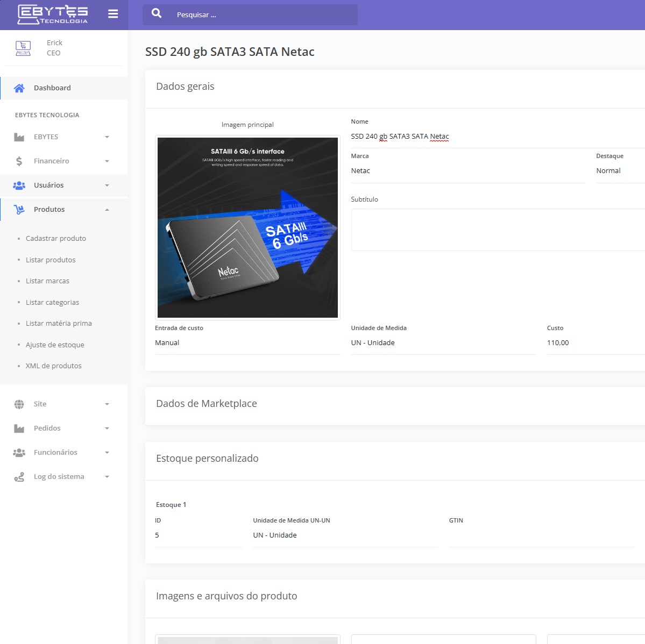This screenshot has width=645, height=644.
Task: Click the Netac SSD main product image
Action: tap(247, 228)
